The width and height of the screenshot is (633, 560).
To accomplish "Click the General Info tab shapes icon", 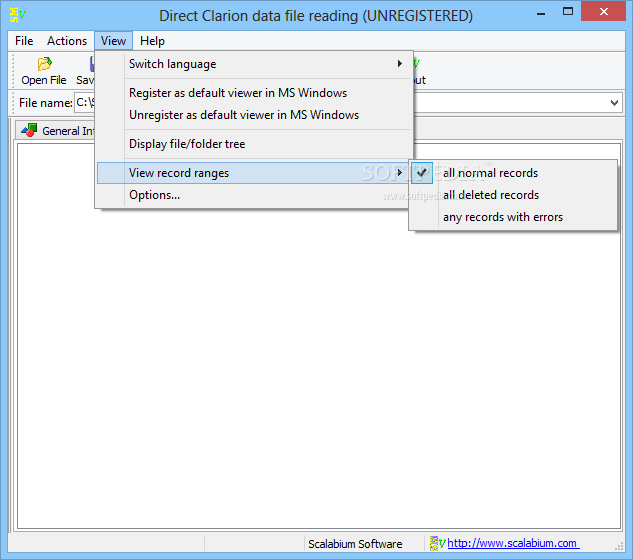I will (x=29, y=130).
